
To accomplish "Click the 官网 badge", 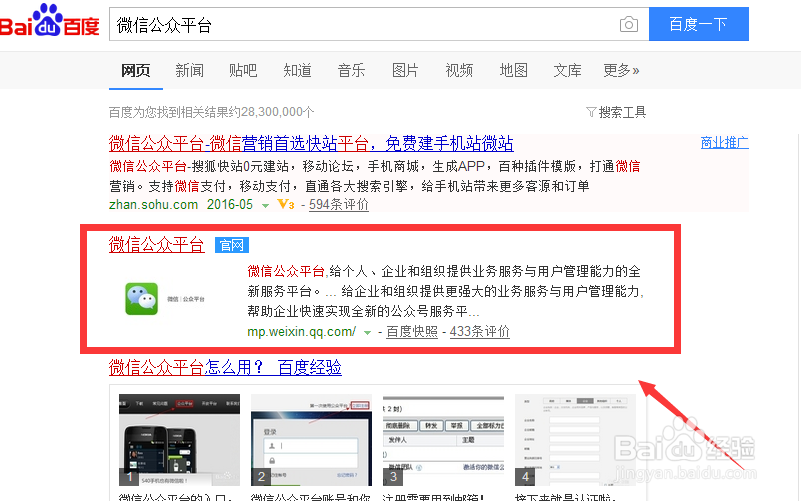I will pos(231,245).
